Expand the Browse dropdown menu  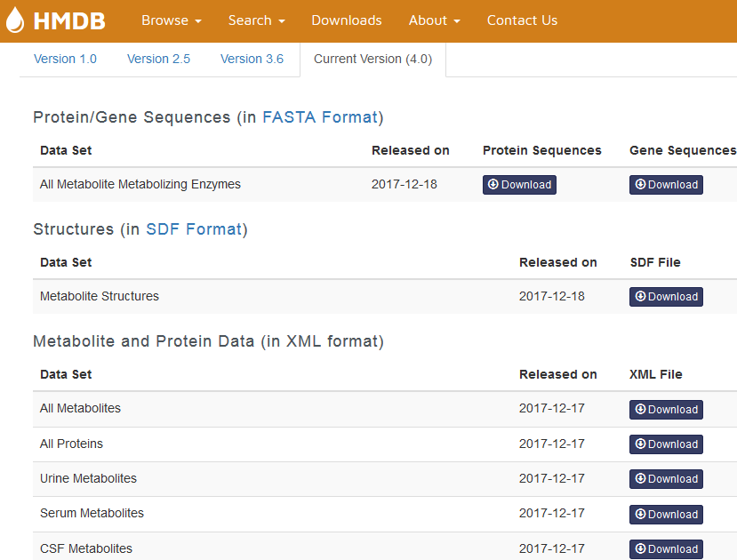point(172,20)
